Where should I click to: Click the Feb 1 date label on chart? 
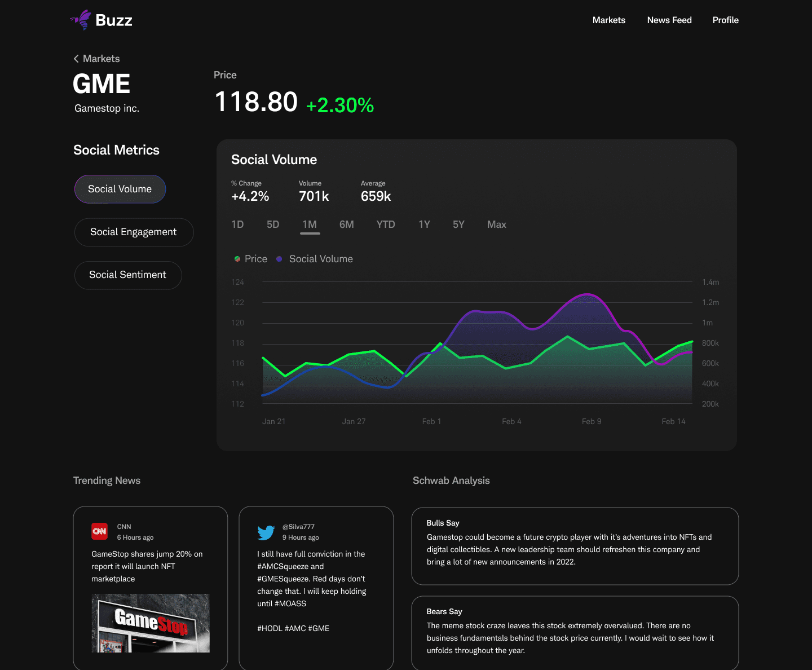[x=432, y=421]
